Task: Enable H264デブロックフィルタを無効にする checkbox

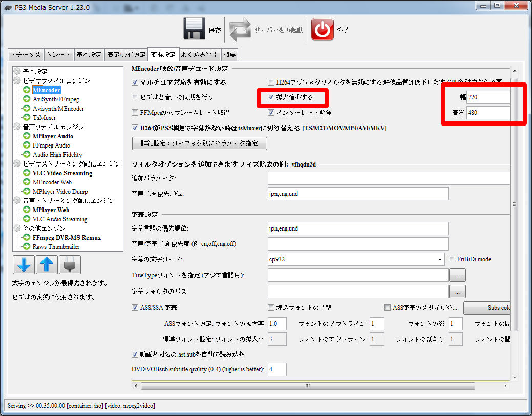Action: 271,82
